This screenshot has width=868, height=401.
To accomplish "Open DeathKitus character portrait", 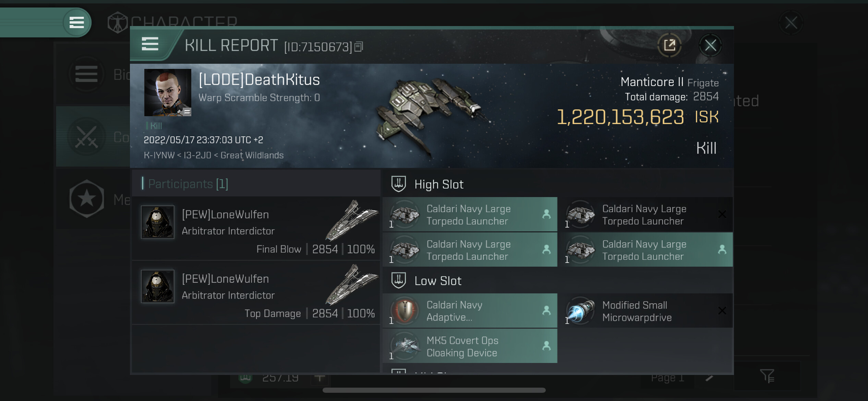I will [168, 93].
